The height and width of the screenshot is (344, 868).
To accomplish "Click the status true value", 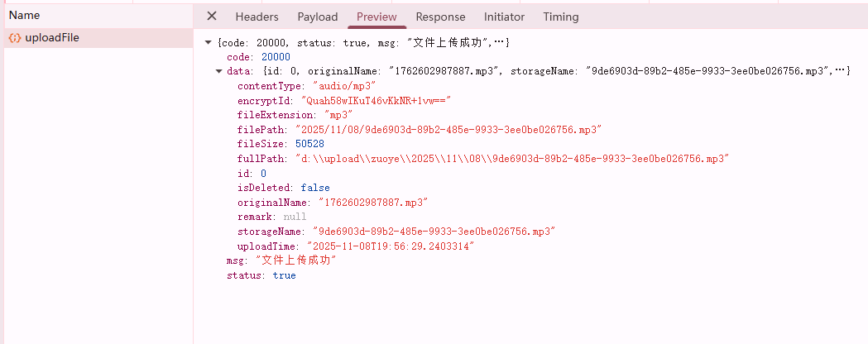I will [x=284, y=275].
